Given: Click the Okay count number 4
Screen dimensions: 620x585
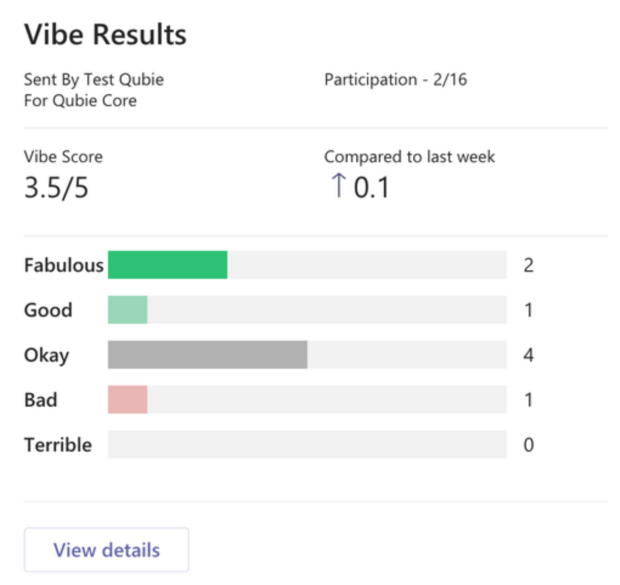Looking at the screenshot, I should (529, 355).
